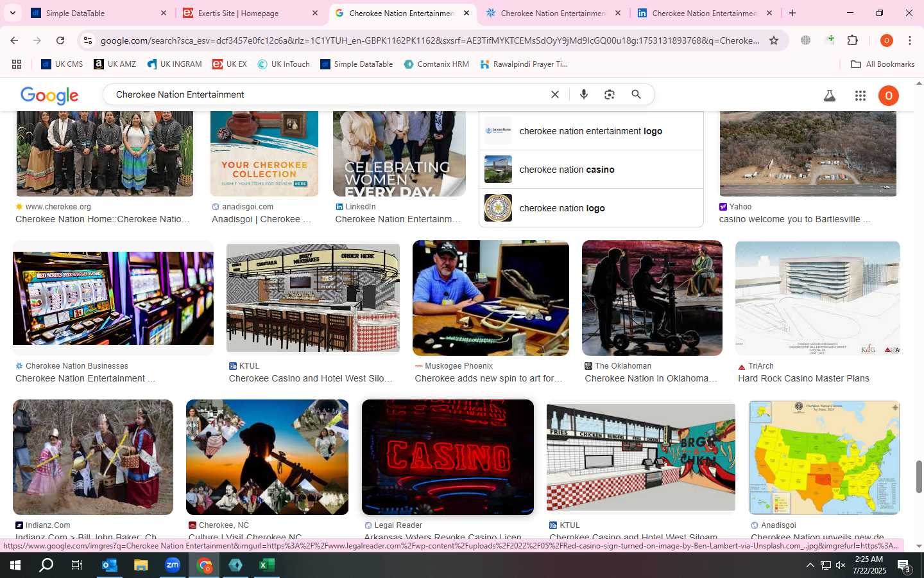Viewport: 924px width, 578px height.
Task: Open the Muskogee Phoenix man image
Action: (491, 298)
